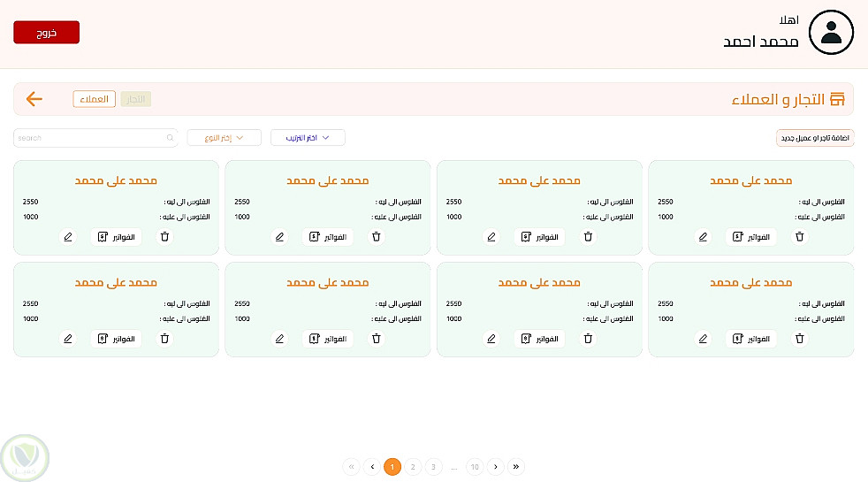
Task: Jump to last page with double-right arrows
Action: point(516,467)
